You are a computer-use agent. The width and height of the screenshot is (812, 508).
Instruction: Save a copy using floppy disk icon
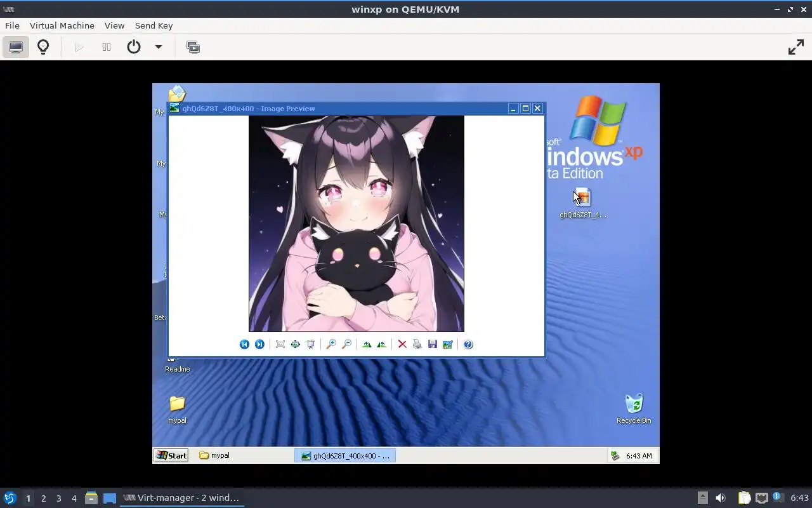pos(433,344)
